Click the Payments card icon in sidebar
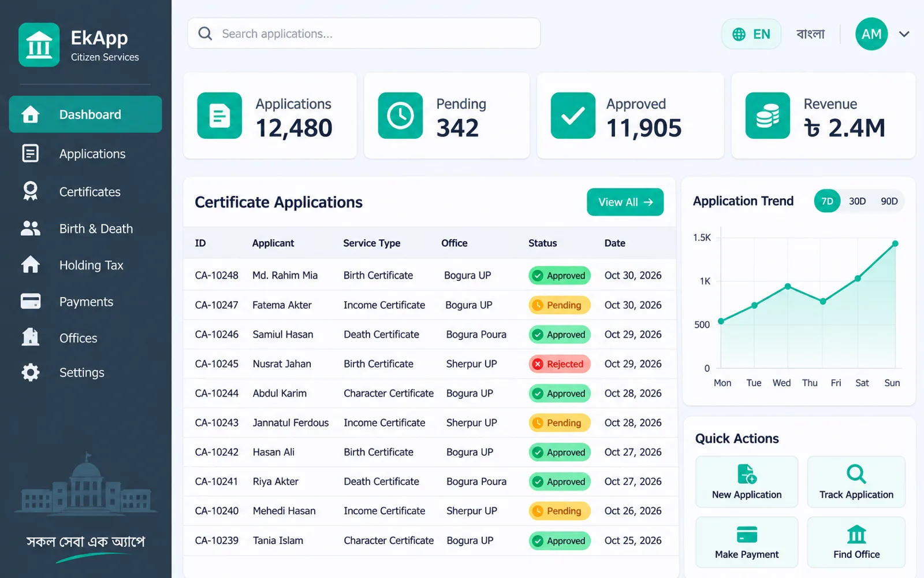Screen dimensions: 924x578 [31, 301]
